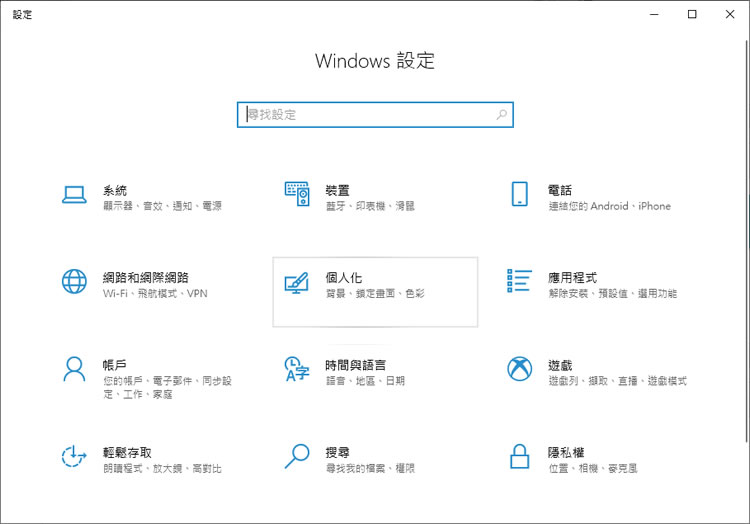Viewport: 750px width, 524px height.
Task: Minimize the 設定 window
Action: [654, 14]
